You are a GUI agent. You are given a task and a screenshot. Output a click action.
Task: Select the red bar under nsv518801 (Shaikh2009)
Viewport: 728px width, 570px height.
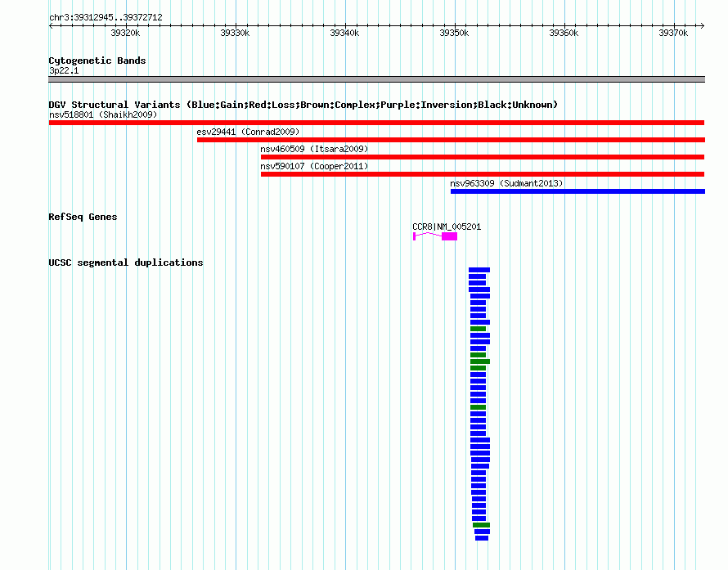click(x=376, y=123)
